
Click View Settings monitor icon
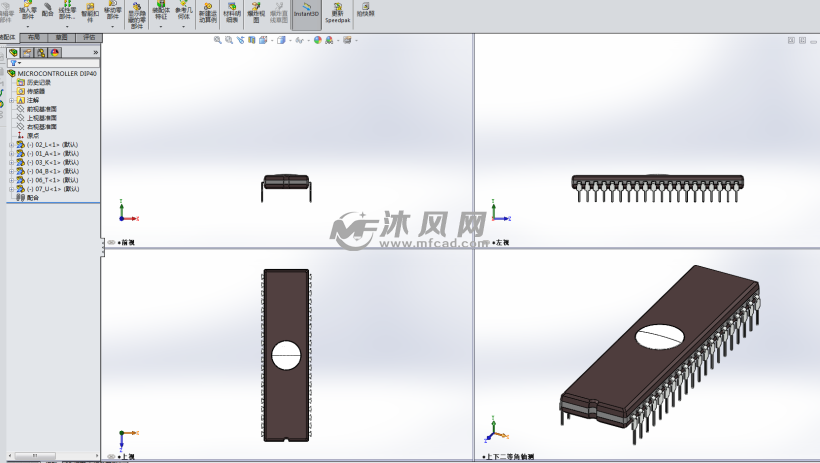tap(347, 40)
